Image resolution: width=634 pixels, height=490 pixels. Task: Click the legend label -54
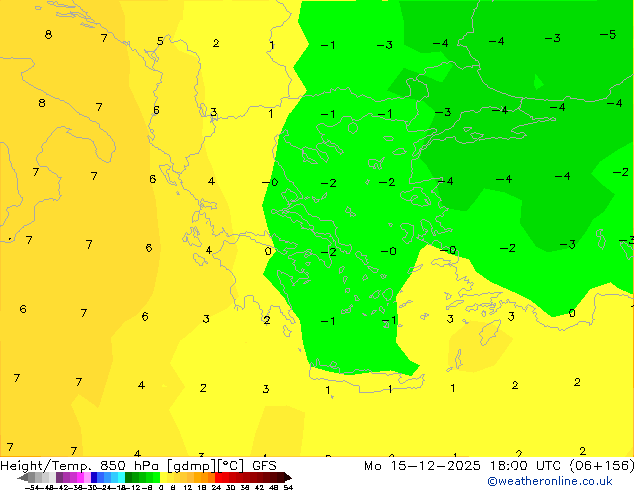click(32, 487)
